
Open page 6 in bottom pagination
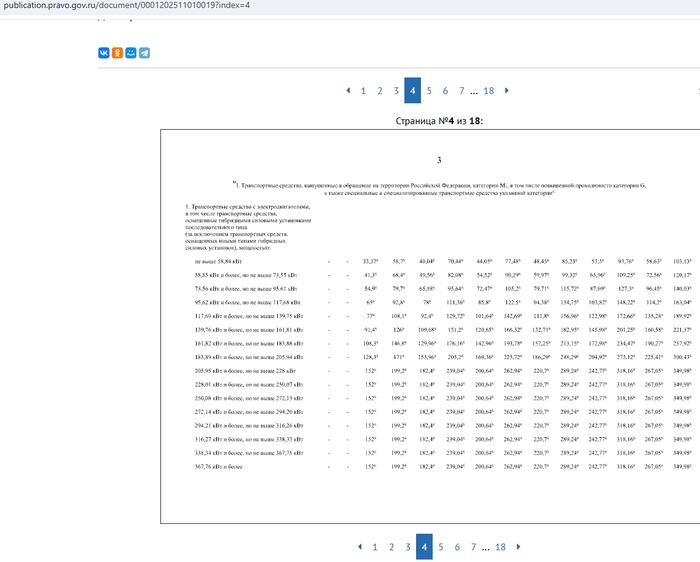pyautogui.click(x=457, y=547)
